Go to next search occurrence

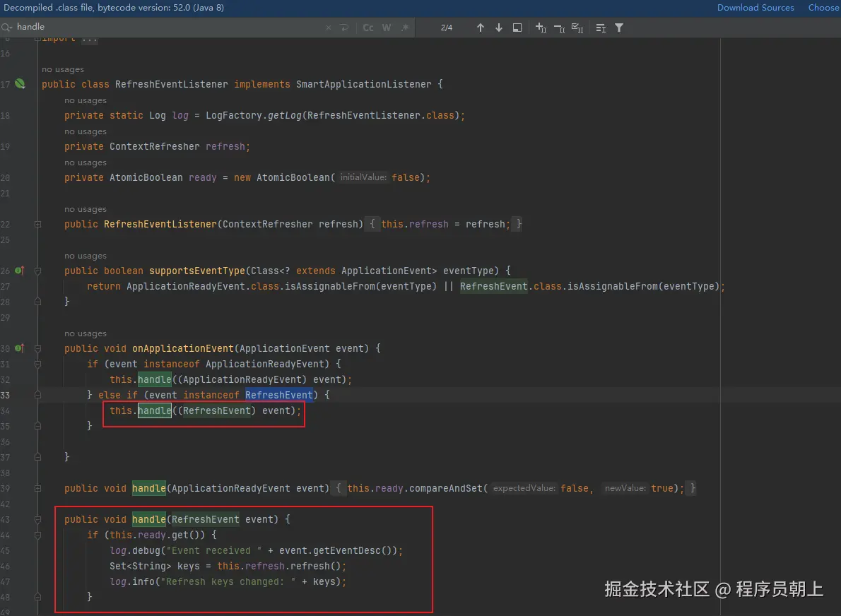click(499, 28)
